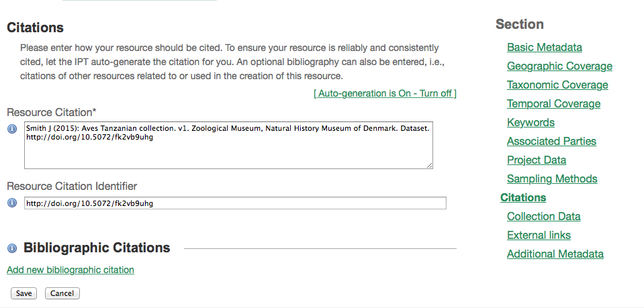Select Keywords in the section menu
This screenshot has height=308, width=644.
point(531,123)
